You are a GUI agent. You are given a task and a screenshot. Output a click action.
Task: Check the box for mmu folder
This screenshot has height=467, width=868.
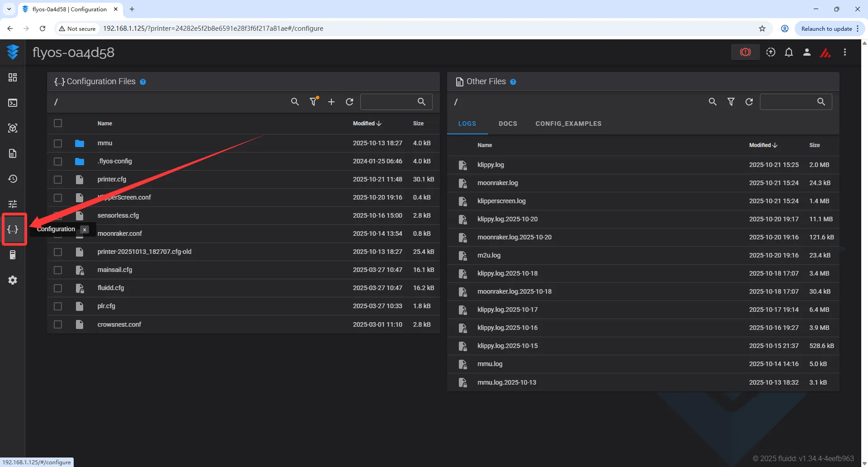58,143
